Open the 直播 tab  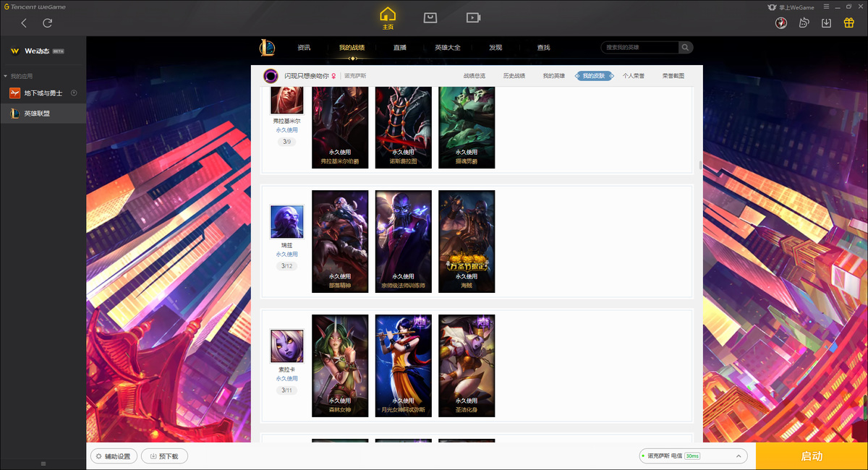click(400, 48)
